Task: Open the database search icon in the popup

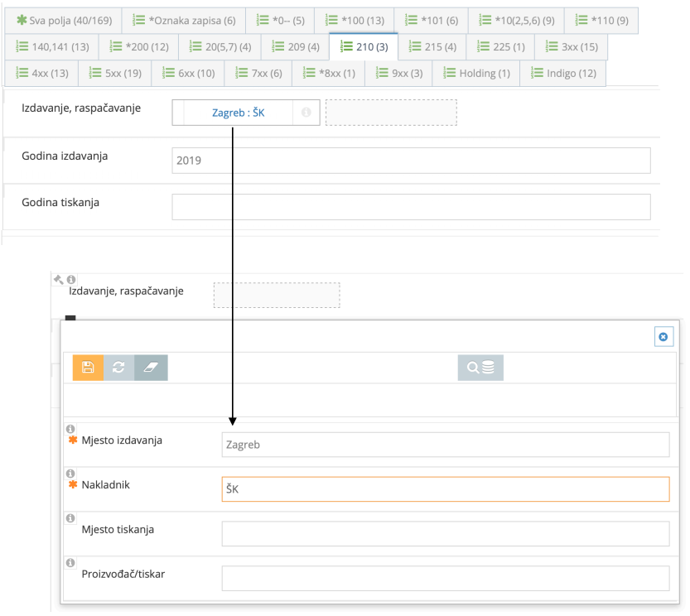Action: pyautogui.click(x=480, y=368)
